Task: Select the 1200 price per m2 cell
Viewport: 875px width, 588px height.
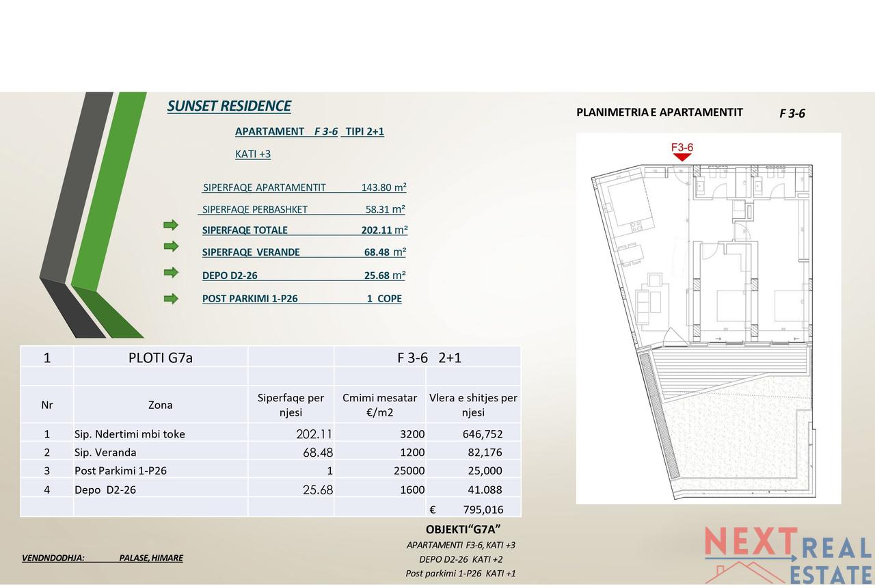Action: (380, 452)
